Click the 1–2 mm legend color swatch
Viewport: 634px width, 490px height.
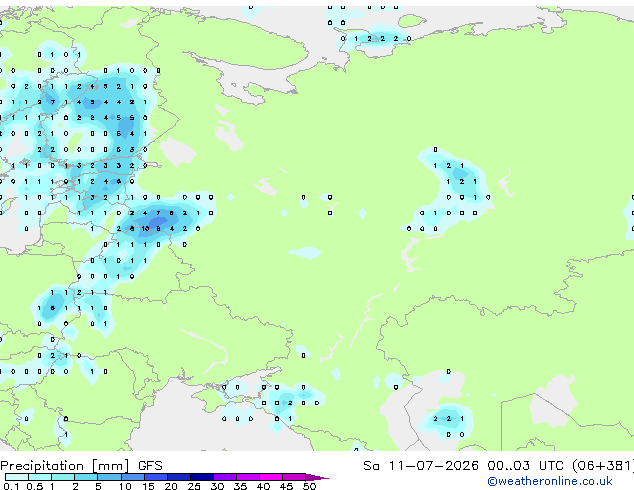(63, 477)
